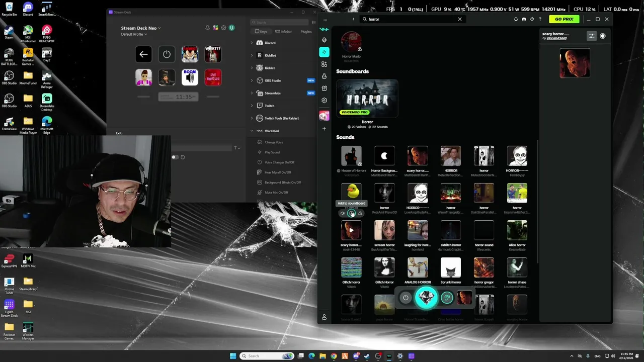Screen dimensions: 644x362
Task: Click the green U user avatar in Stream Deck
Action: [232, 28]
